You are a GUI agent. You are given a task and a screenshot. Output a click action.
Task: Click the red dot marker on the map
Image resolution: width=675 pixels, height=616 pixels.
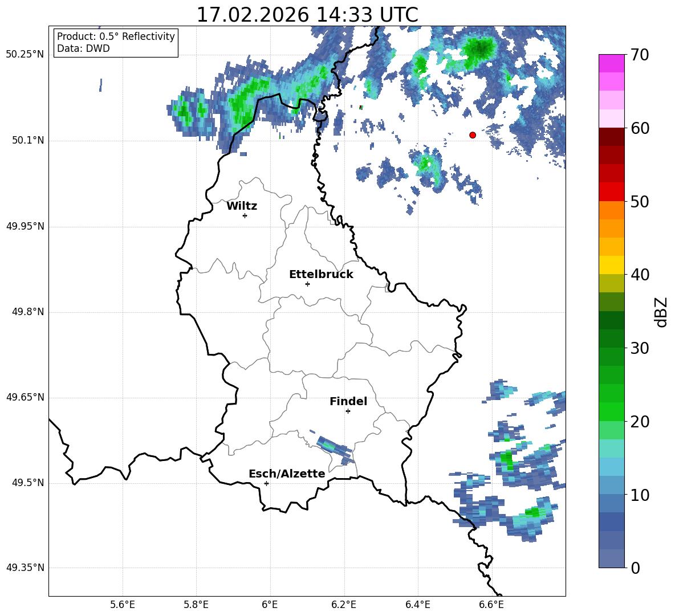[x=473, y=135]
